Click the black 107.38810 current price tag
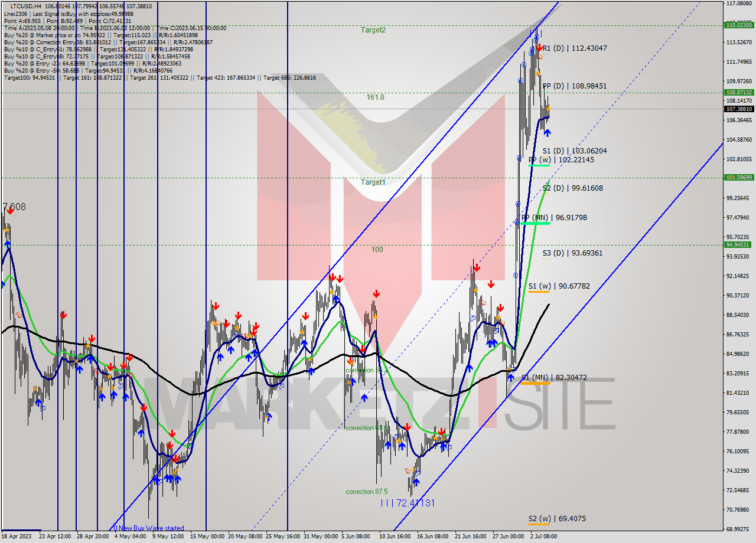 click(739, 109)
